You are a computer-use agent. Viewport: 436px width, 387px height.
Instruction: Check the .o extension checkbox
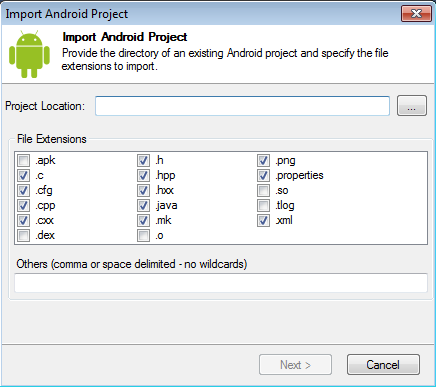tap(144, 236)
